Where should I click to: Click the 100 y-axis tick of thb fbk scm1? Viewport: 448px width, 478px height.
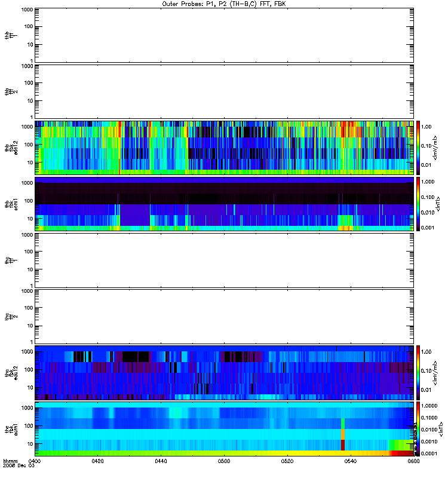[29, 201]
